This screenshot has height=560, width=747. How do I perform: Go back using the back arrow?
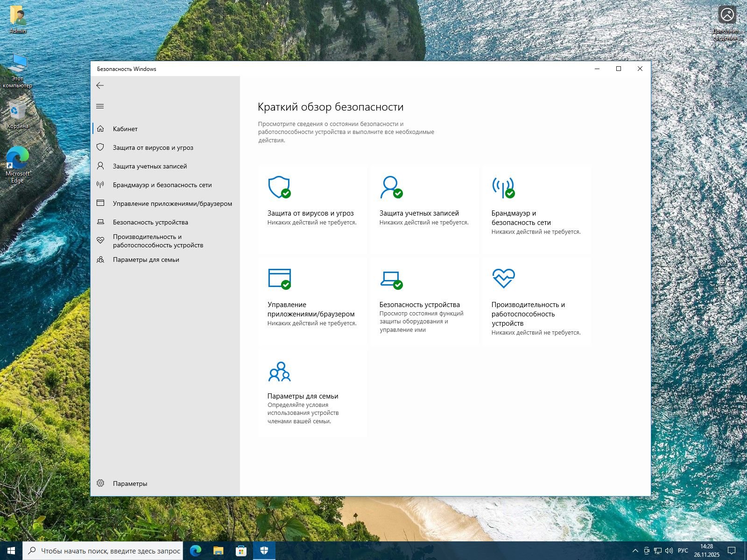tap(100, 85)
